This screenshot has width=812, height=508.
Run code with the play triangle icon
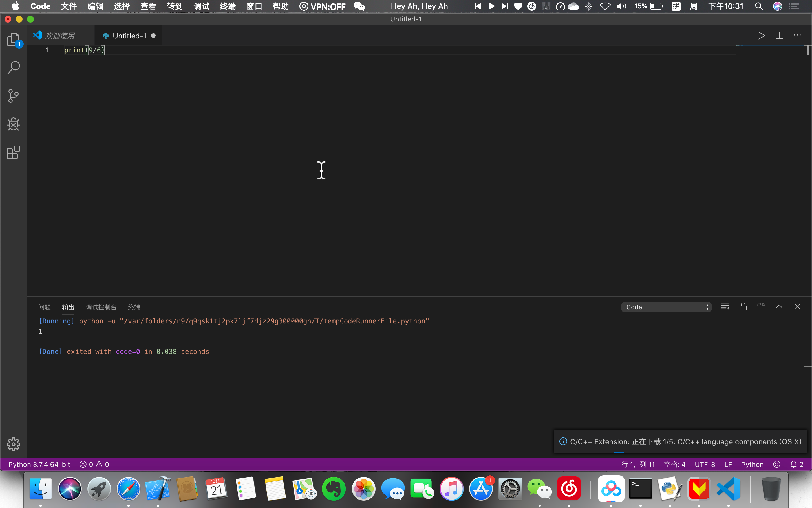[761, 36]
